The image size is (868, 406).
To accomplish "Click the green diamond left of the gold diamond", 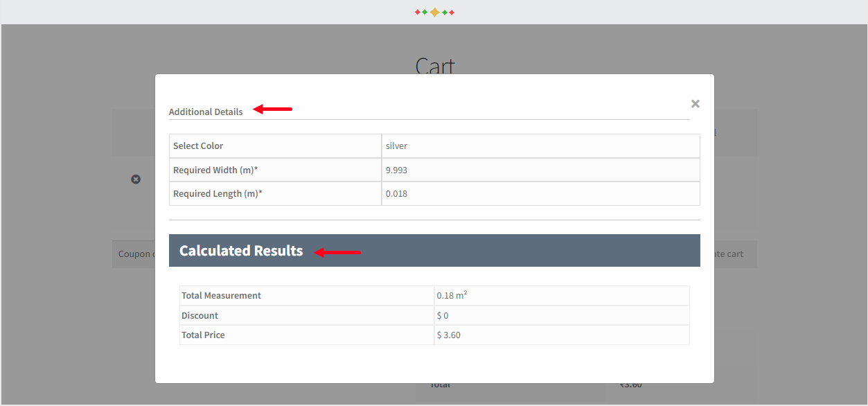I will (x=425, y=12).
